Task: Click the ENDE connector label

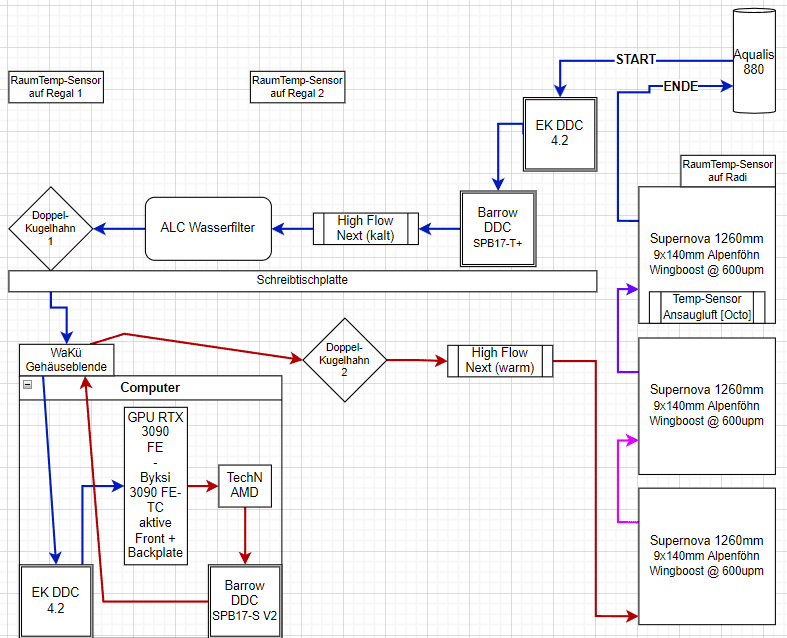Action: click(x=681, y=87)
